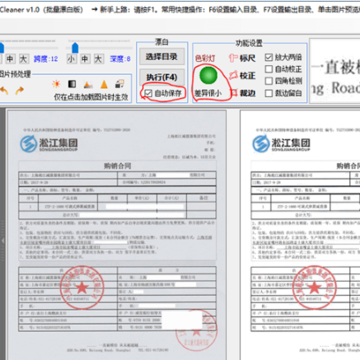Click the save copies icon in preprocessing
Image resolution: width=360 pixels, height=360 pixels.
point(119,84)
